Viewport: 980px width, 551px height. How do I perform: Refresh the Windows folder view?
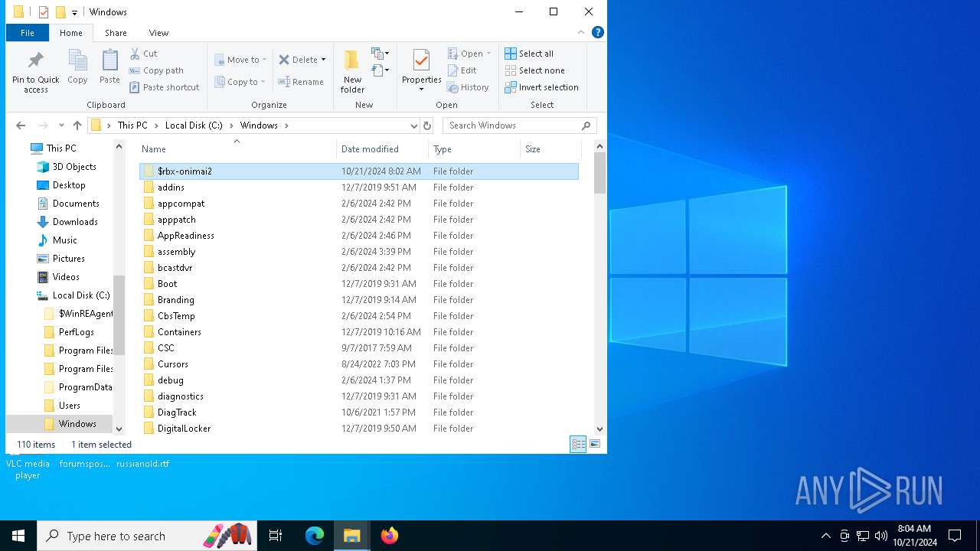427,126
